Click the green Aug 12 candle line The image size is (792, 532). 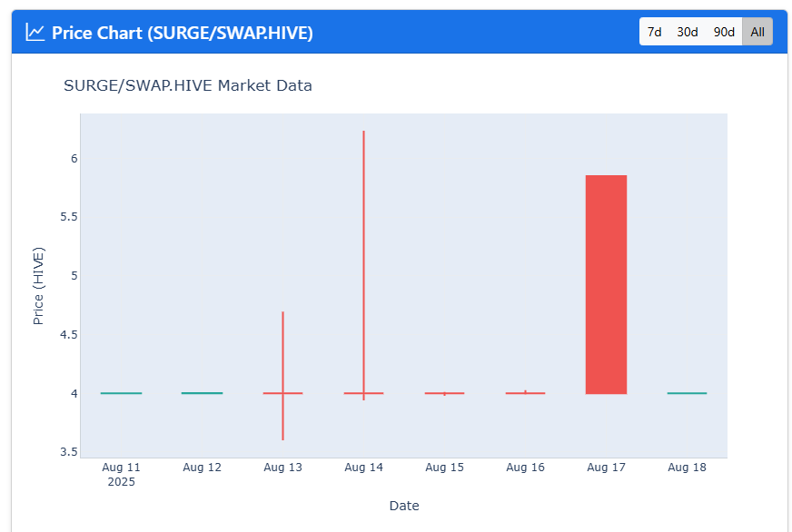point(202,393)
